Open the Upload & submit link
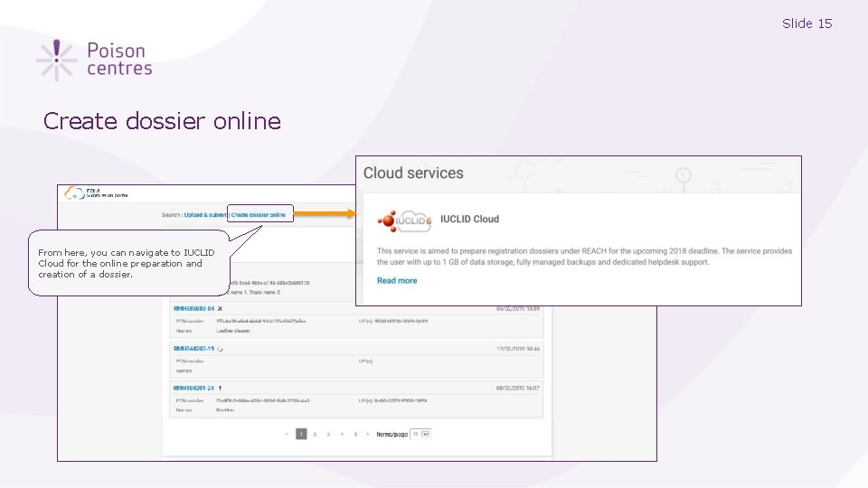This screenshot has height=488, width=868. (x=205, y=215)
